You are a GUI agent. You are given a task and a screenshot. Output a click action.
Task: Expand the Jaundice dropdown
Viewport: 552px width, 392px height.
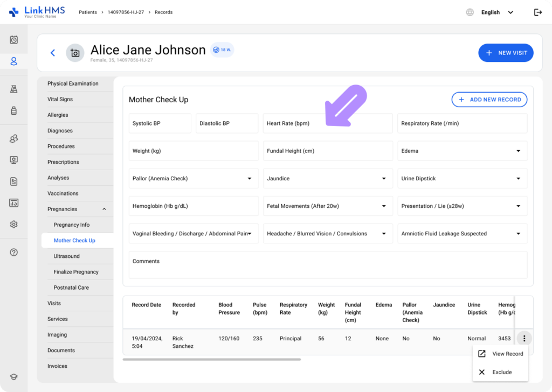coord(328,179)
